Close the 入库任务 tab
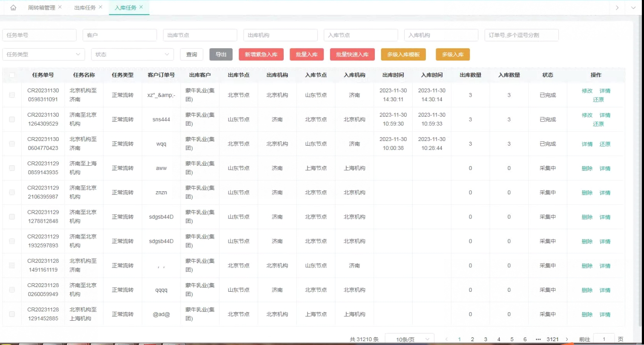 (141, 7)
